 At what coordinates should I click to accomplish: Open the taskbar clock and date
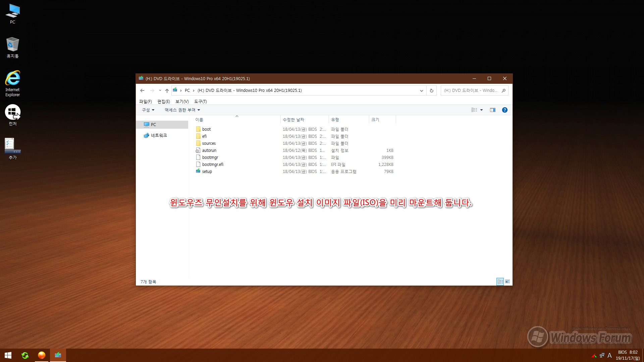pyautogui.click(x=628, y=355)
